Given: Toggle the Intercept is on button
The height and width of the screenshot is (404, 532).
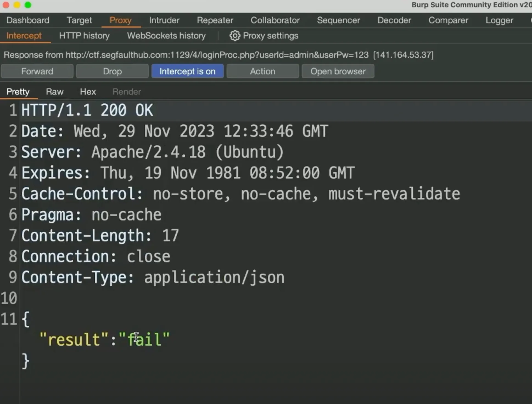Looking at the screenshot, I should click(x=187, y=71).
